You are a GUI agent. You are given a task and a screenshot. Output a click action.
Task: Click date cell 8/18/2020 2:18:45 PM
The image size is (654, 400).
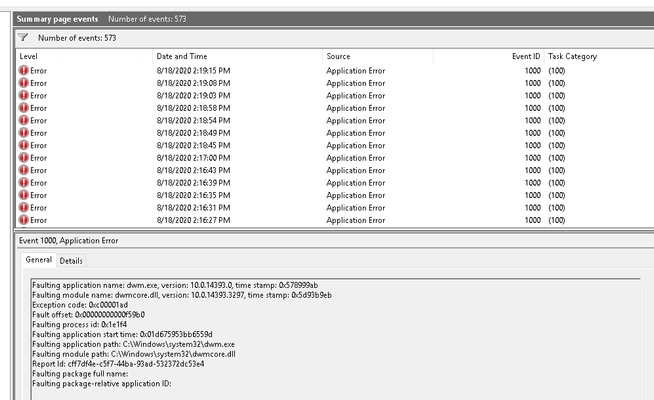coord(194,146)
